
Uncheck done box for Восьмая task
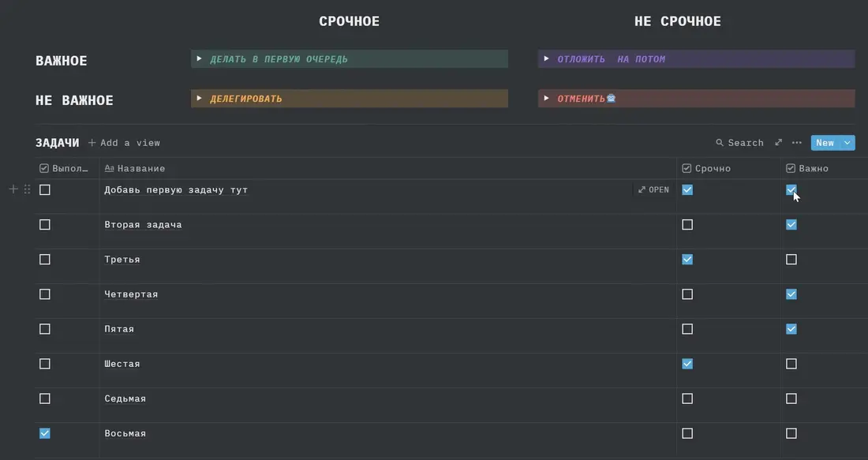point(45,433)
